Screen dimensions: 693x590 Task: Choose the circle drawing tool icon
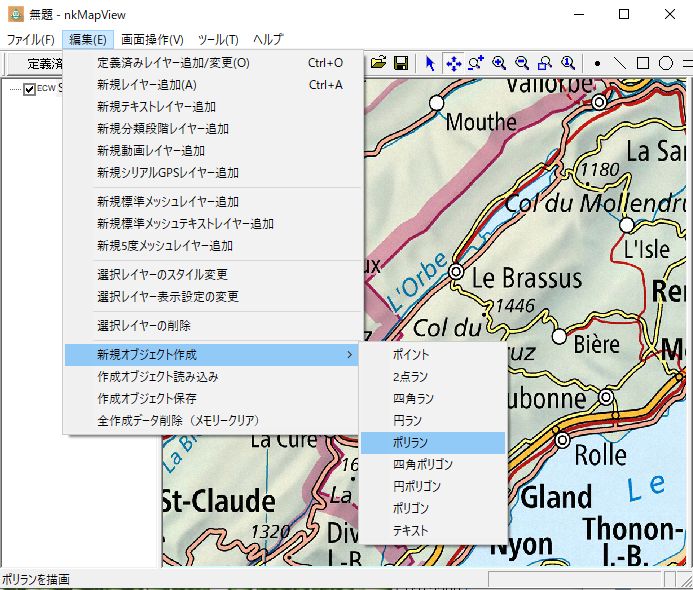(665, 63)
